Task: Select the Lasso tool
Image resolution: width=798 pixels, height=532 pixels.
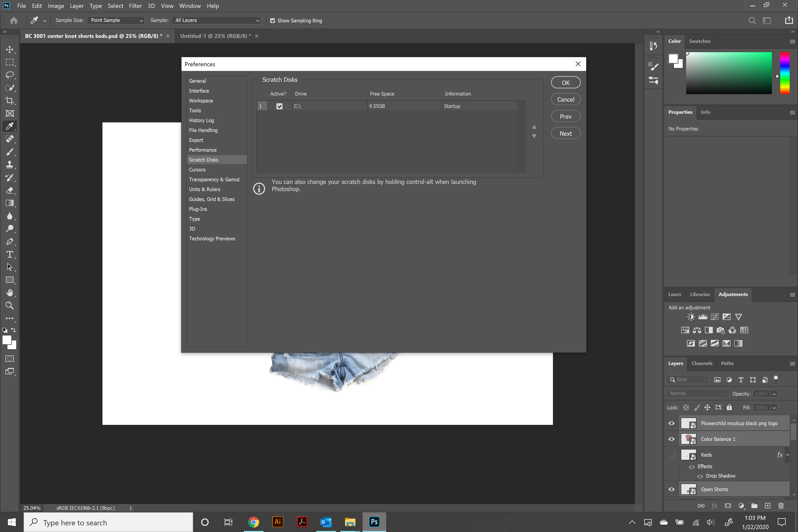Action: point(10,75)
